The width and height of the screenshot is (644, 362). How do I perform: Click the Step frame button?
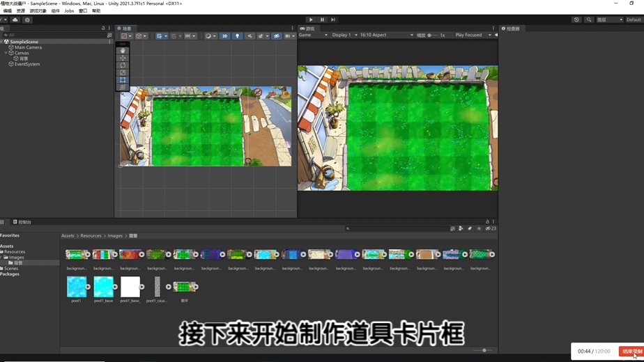pyautogui.click(x=333, y=19)
